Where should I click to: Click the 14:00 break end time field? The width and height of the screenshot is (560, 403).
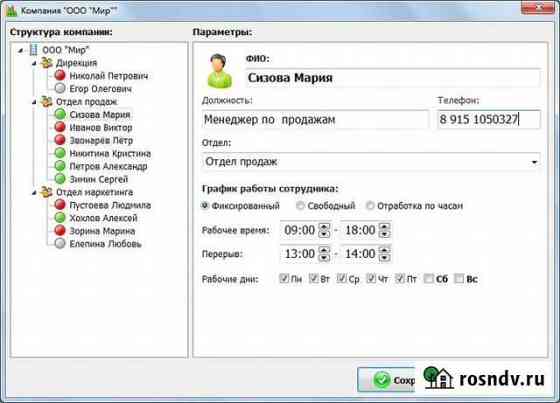[360, 254]
